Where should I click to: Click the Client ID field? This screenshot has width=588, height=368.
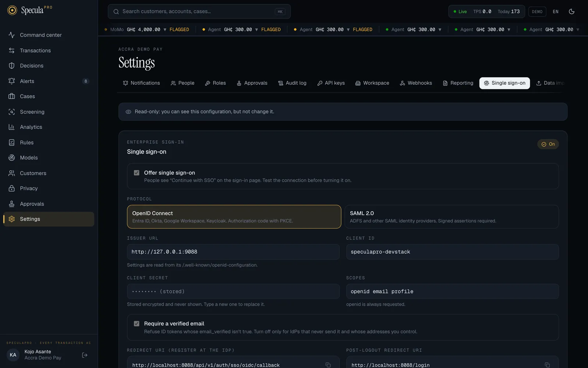(x=452, y=252)
